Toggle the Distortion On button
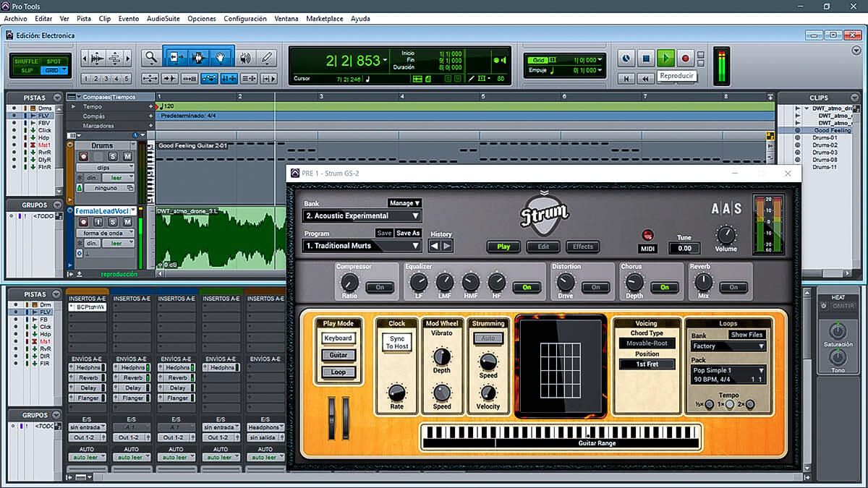This screenshot has width=868, height=488. click(595, 287)
